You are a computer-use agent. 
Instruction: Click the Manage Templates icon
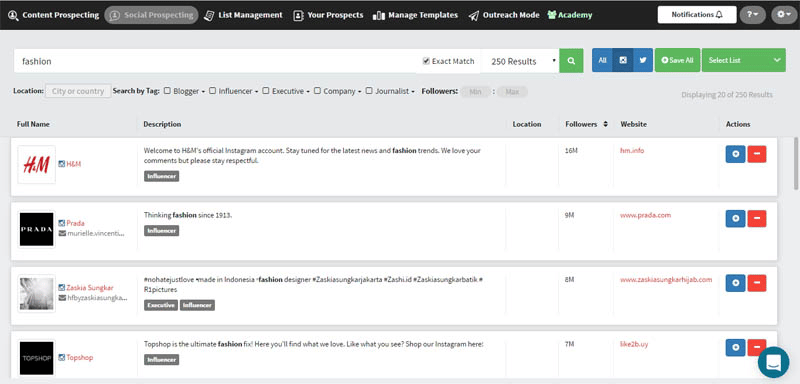[379, 15]
